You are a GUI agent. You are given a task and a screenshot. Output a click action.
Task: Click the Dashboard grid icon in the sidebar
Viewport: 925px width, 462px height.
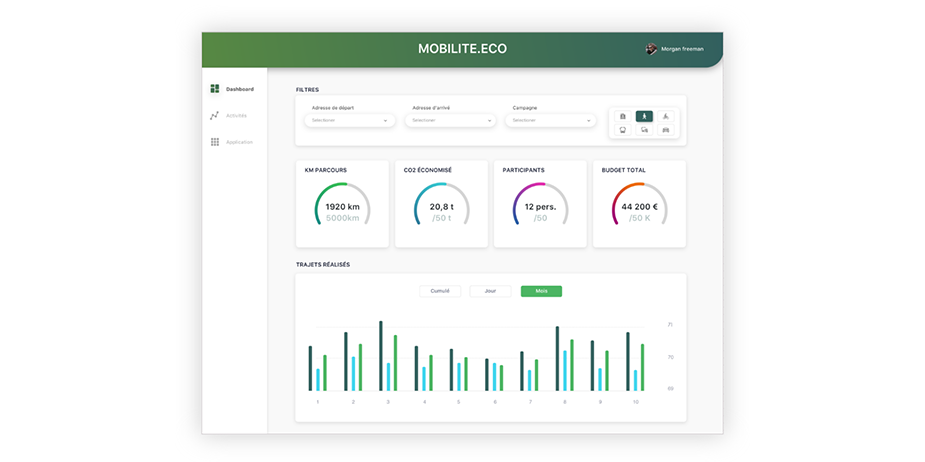pos(215,89)
